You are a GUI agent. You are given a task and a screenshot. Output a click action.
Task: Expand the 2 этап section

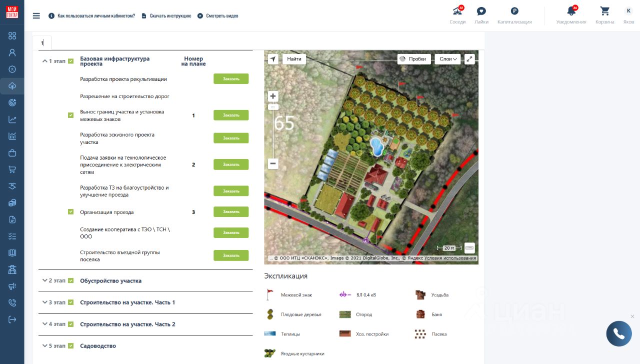45,280
